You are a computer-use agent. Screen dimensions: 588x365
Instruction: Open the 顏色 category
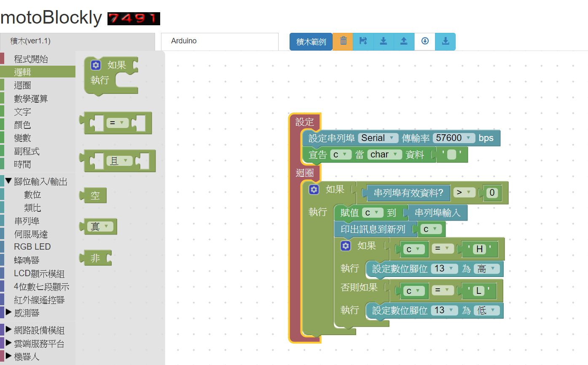coord(38,125)
